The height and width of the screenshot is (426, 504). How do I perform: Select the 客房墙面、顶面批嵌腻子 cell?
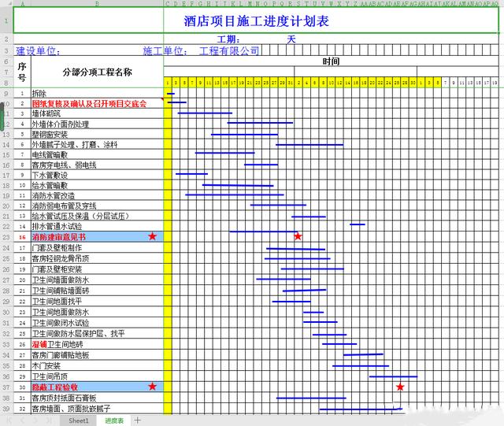98,409
